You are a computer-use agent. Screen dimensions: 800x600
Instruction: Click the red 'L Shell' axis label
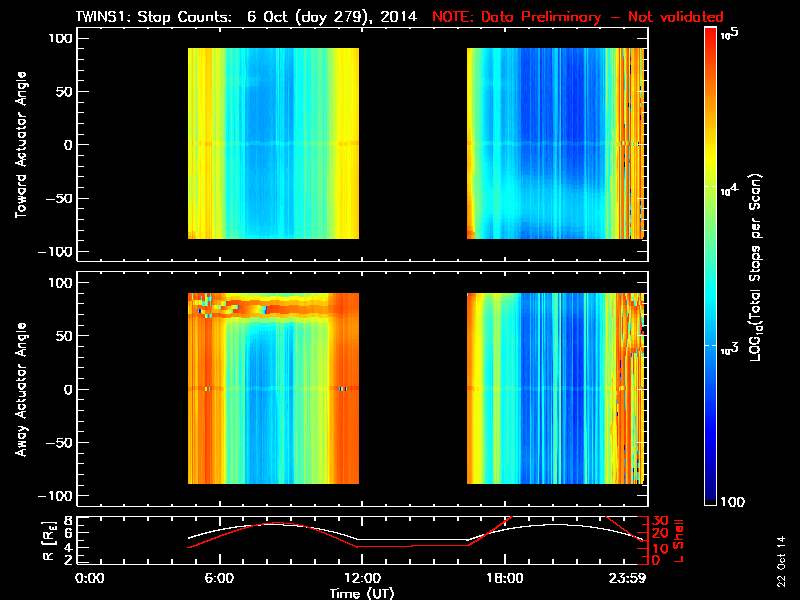tap(682, 540)
